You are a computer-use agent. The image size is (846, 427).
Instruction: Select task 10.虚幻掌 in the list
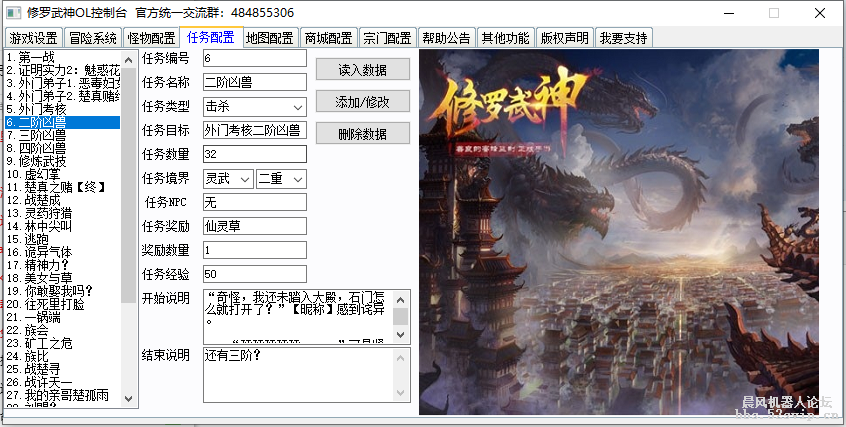click(63, 174)
